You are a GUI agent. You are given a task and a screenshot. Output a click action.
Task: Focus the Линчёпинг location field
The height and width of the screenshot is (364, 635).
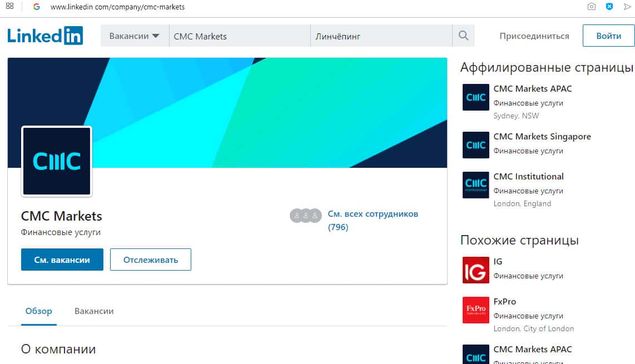tap(381, 36)
